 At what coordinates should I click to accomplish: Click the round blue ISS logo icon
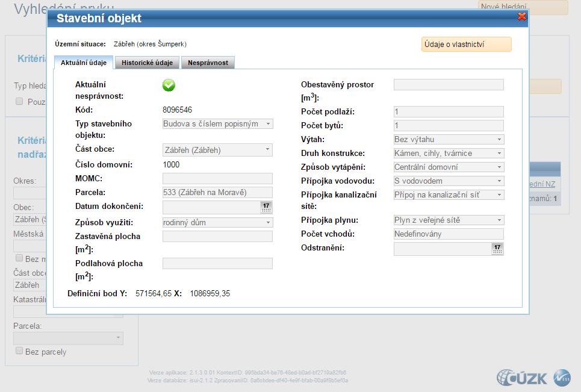562,378
